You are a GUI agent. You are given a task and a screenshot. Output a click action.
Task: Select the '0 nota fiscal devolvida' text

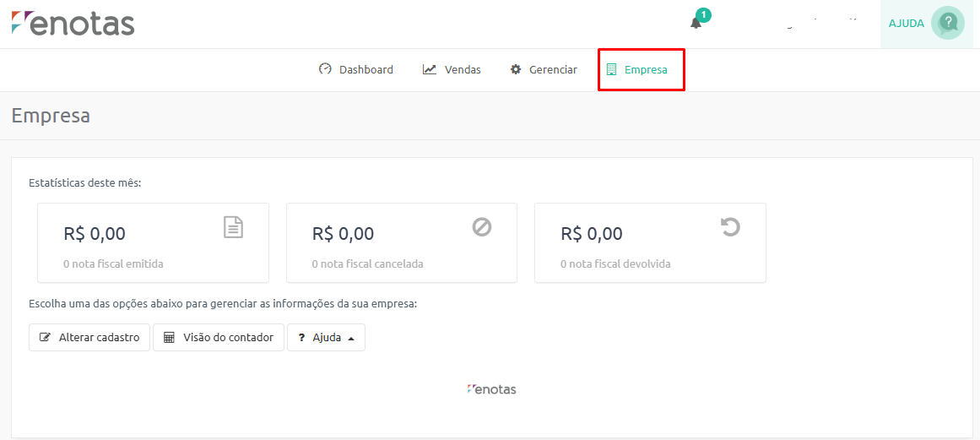tap(615, 263)
